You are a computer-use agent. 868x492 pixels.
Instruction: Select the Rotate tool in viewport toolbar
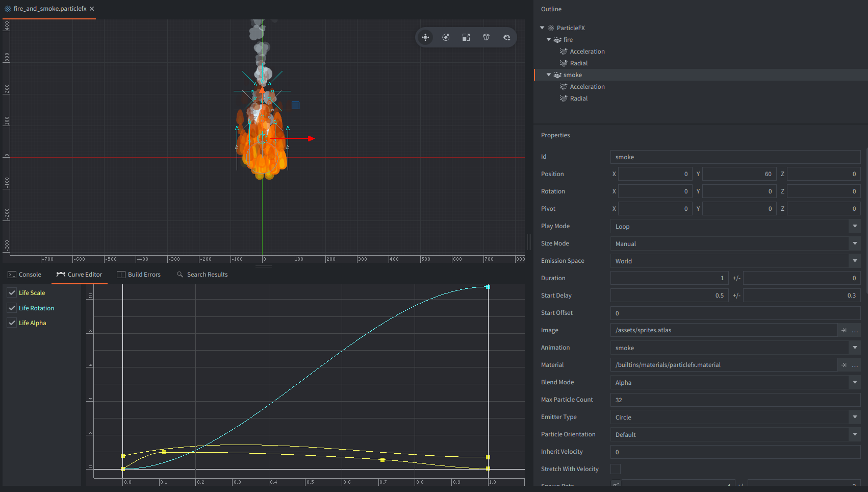pos(446,37)
